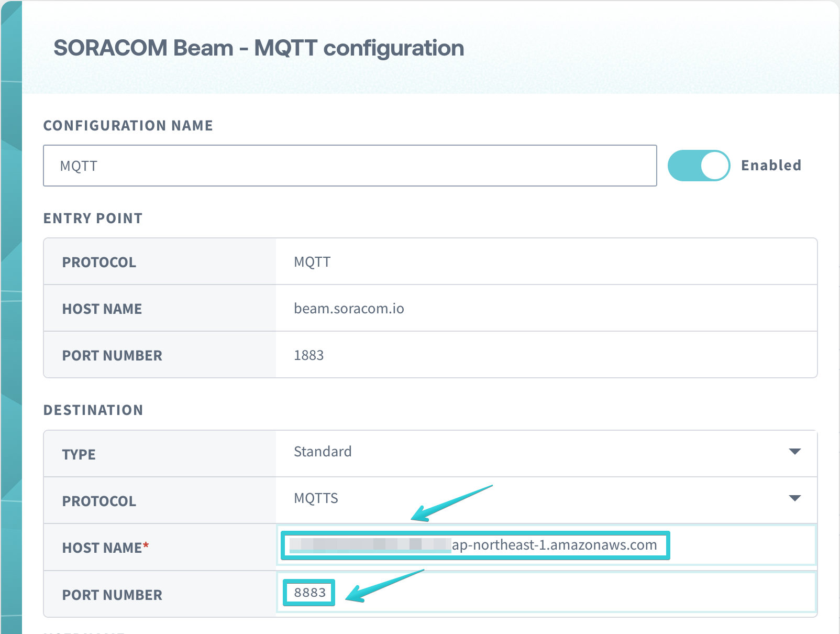Viewport: 840px width, 634px height.
Task: Click the SORACOM Beam MQTT configuration title
Action: coord(259,48)
